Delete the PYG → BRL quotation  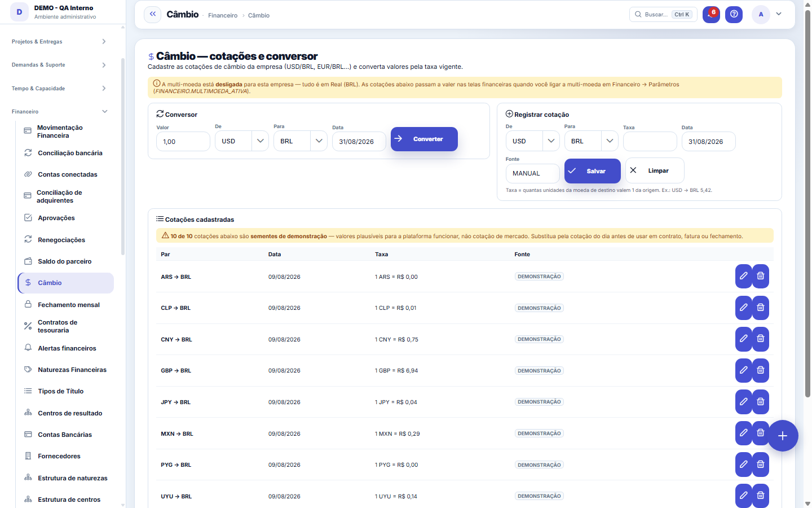pyautogui.click(x=761, y=465)
